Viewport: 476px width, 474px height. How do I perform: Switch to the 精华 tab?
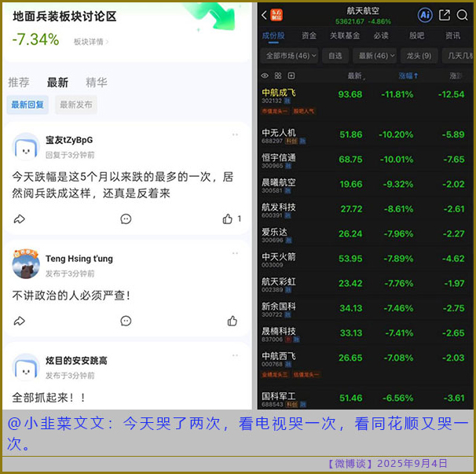point(97,83)
